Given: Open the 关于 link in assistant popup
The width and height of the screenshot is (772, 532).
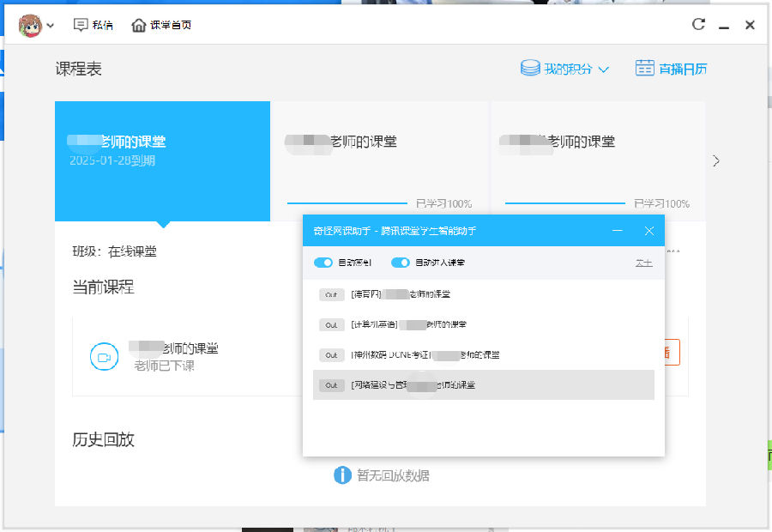Looking at the screenshot, I should (x=643, y=263).
